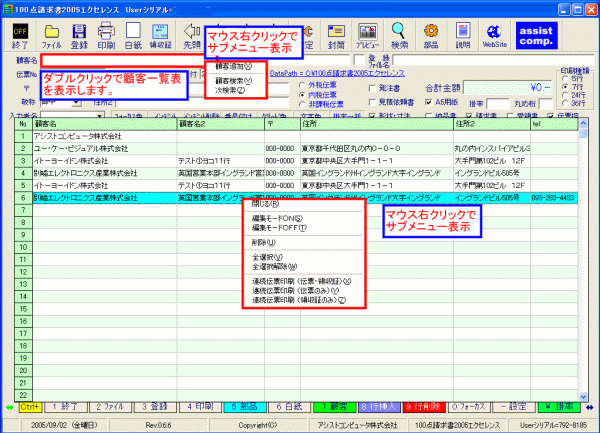Screen dimensions: 600x433
Task: Click the '1 終了' bottom function button
Action: (x=65, y=407)
